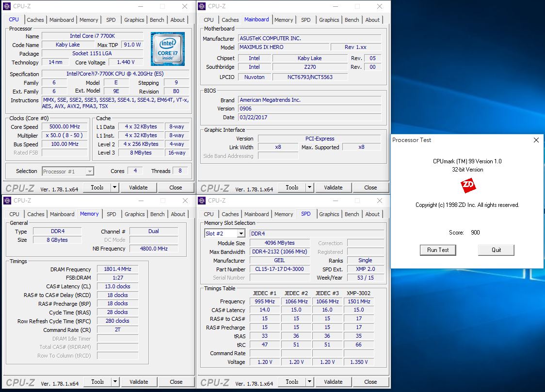545x392 pixels.
Task: Open Graphics tab in Mainboard window
Action: tap(329, 20)
